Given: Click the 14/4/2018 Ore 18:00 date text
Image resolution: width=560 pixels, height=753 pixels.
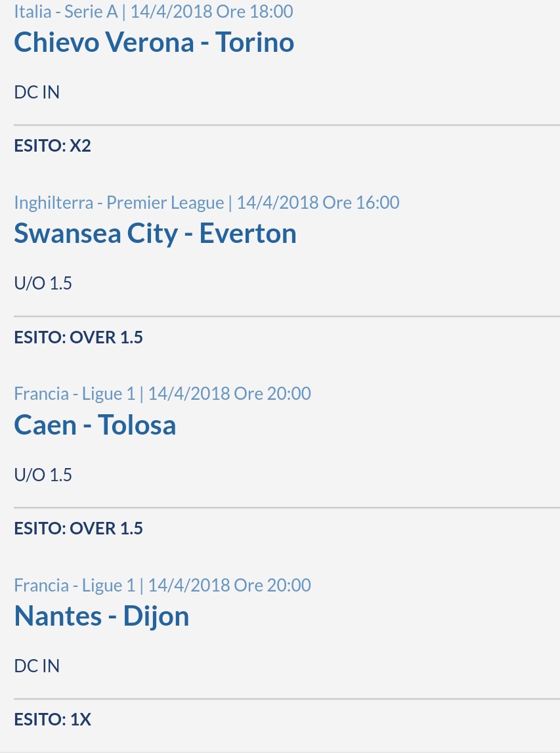Looking at the screenshot, I should click(212, 11).
